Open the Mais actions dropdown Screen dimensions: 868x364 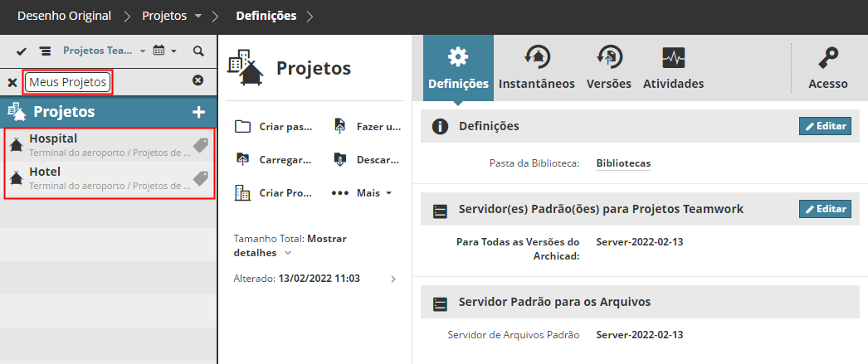[x=362, y=192]
